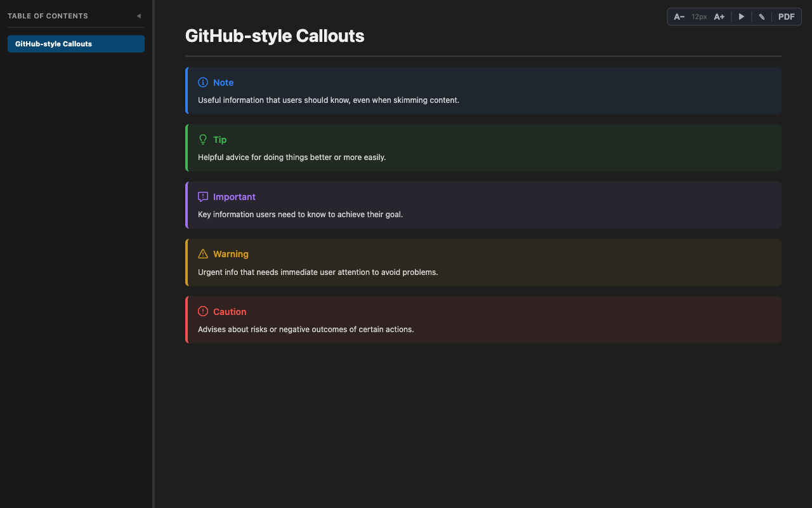Export the document as PDF
The width and height of the screenshot is (812, 508).
(x=786, y=17)
